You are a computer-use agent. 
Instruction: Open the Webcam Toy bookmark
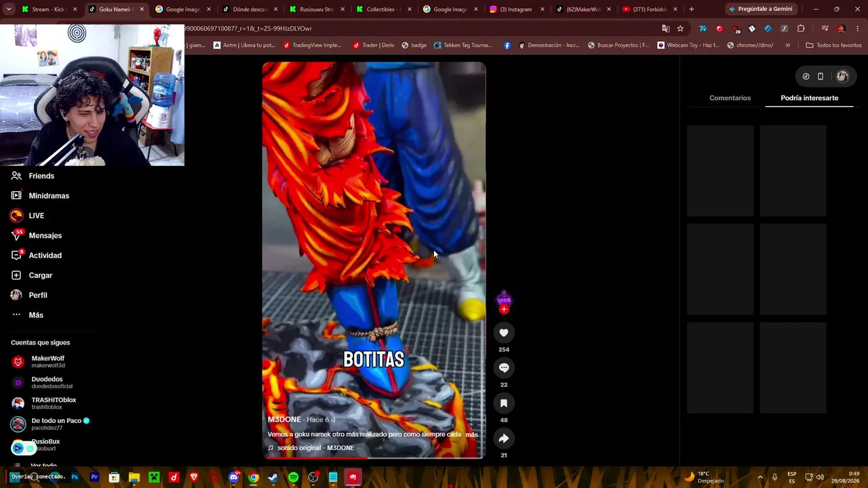click(687, 45)
